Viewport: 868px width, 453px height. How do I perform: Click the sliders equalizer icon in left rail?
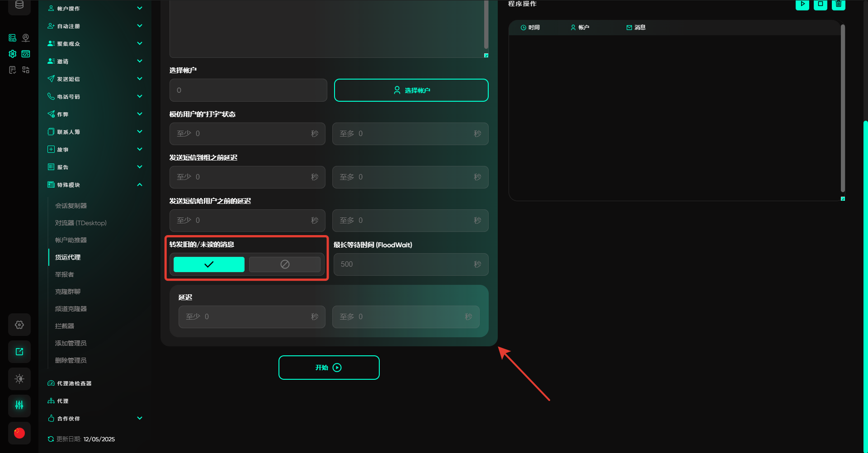(x=19, y=405)
